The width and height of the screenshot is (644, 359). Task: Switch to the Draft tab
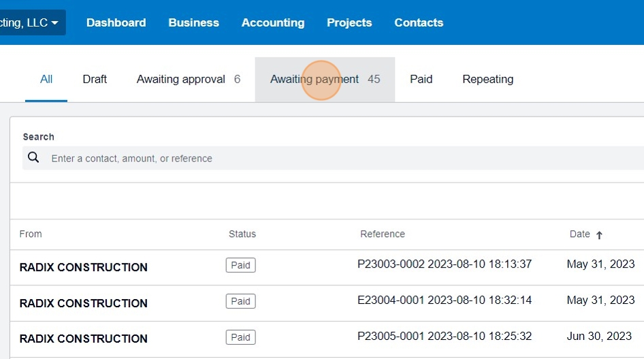coord(95,79)
